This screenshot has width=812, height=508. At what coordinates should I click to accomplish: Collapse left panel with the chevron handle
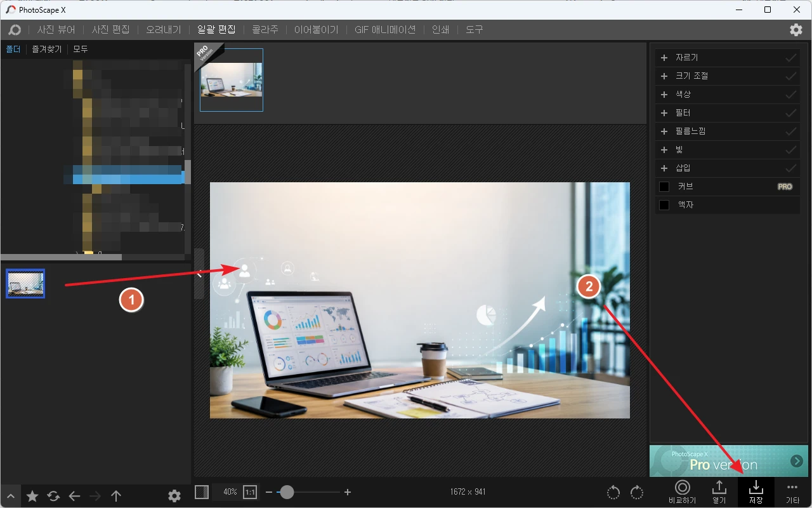point(199,274)
